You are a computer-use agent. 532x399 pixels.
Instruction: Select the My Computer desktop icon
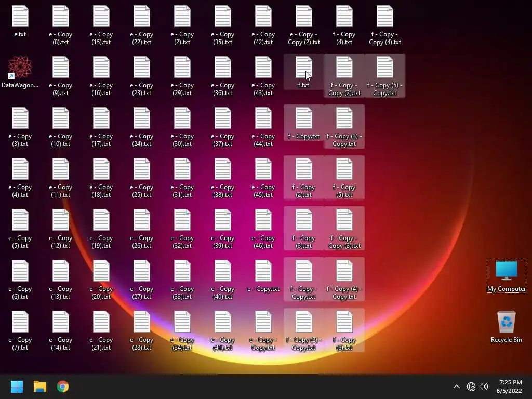506,275
